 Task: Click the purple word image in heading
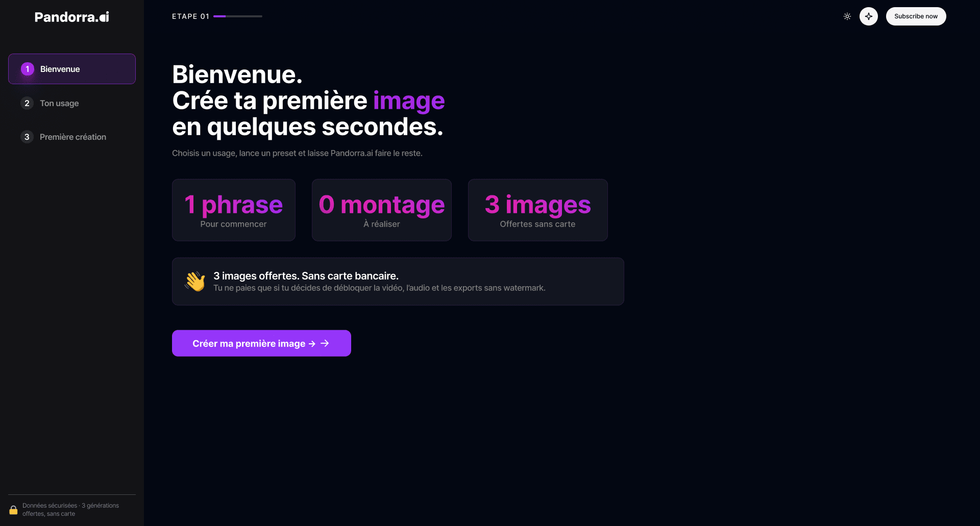click(409, 101)
